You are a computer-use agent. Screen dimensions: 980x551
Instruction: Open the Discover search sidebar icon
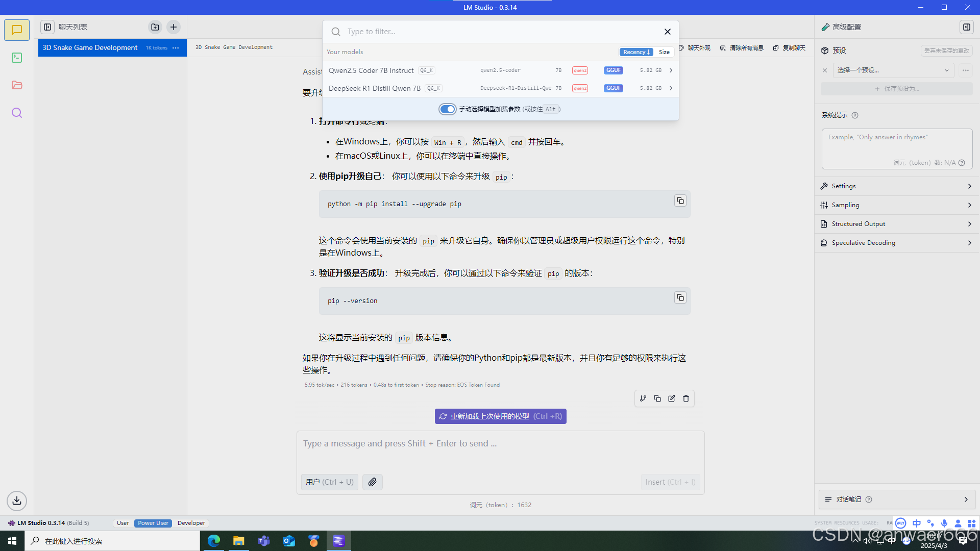tap(17, 113)
